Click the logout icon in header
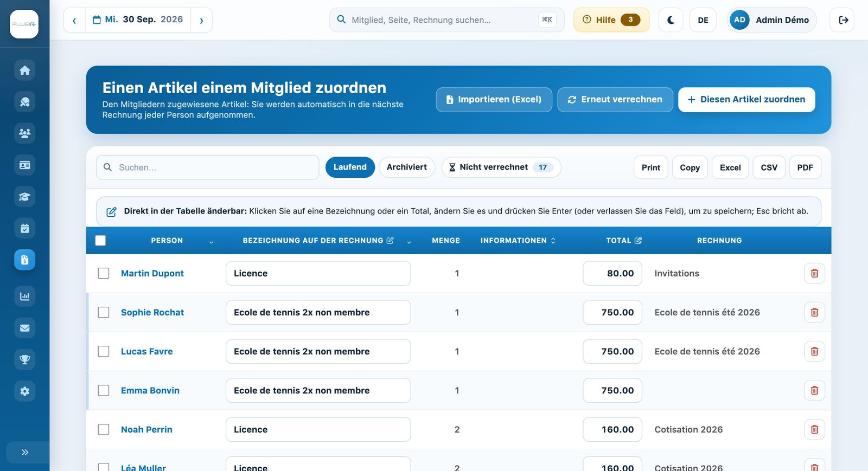Viewport: 868px width, 471px height. click(843, 20)
